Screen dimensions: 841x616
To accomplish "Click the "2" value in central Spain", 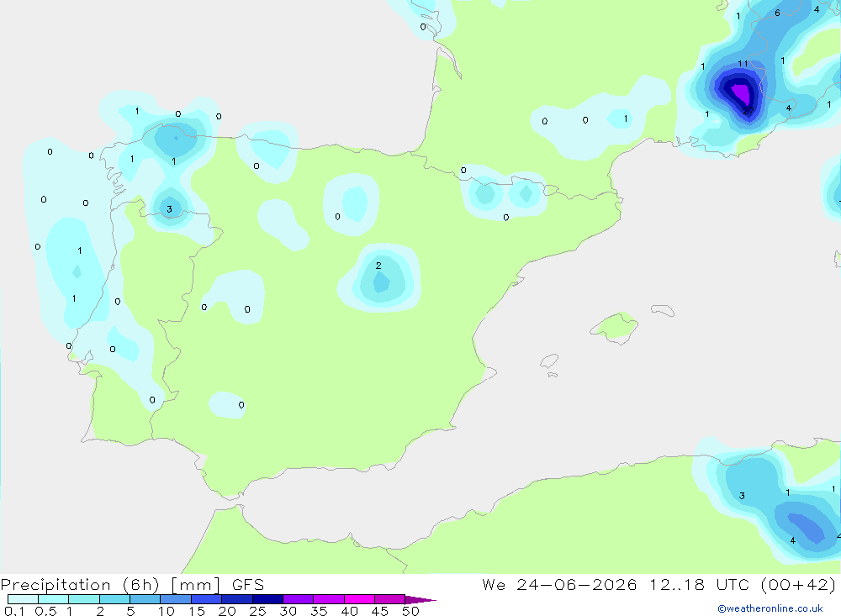I will [x=378, y=266].
